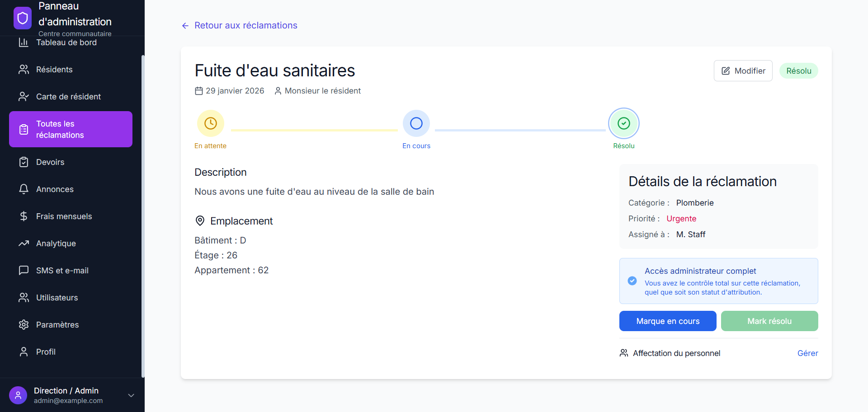This screenshot has width=868, height=412.
Task: Click the Paramètres gear icon
Action: point(24,325)
